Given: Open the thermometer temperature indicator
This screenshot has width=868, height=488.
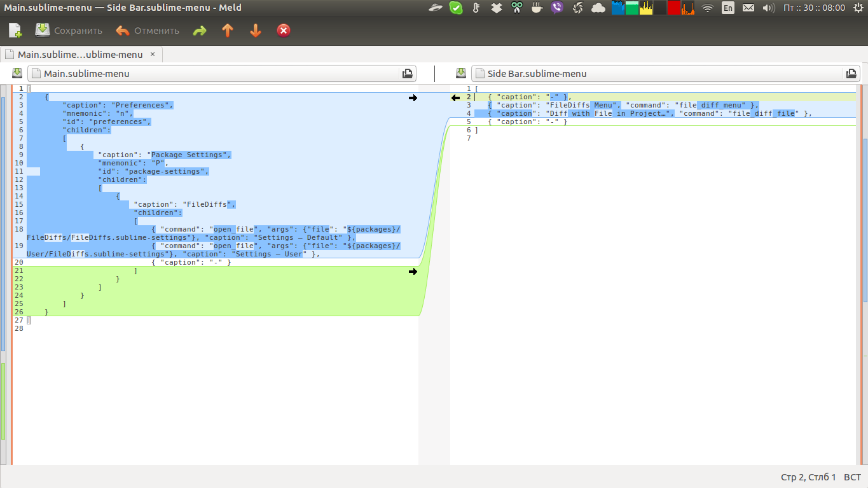Looking at the screenshot, I should tap(476, 8).
